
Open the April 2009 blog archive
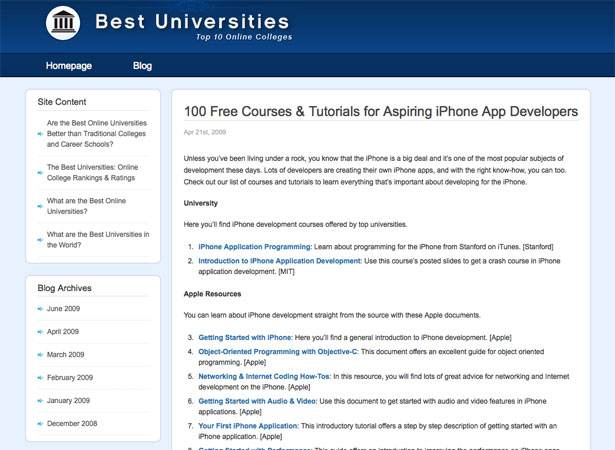pyautogui.click(x=63, y=332)
